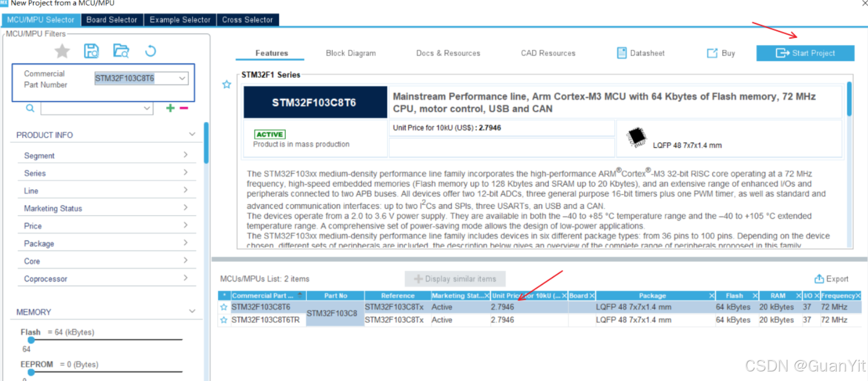
Task: Click the magnifier search icon in filters
Action: 30,109
